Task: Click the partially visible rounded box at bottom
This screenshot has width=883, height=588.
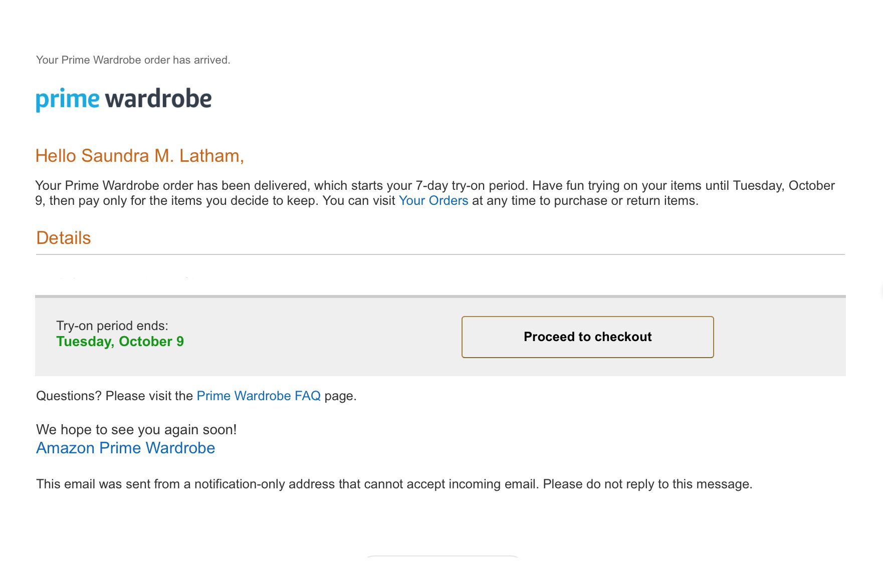Action: pyautogui.click(x=443, y=556)
